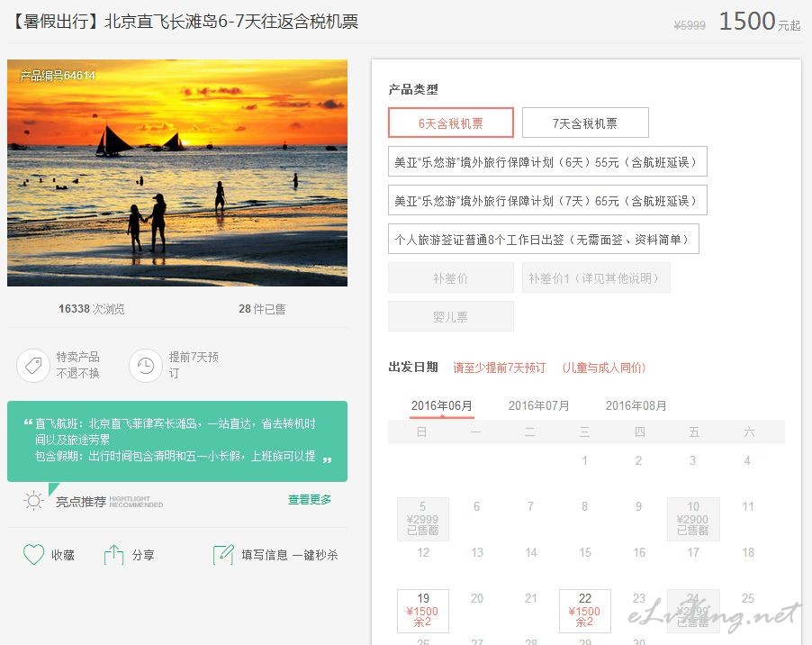Click the 1500元起 price text

click(x=759, y=22)
